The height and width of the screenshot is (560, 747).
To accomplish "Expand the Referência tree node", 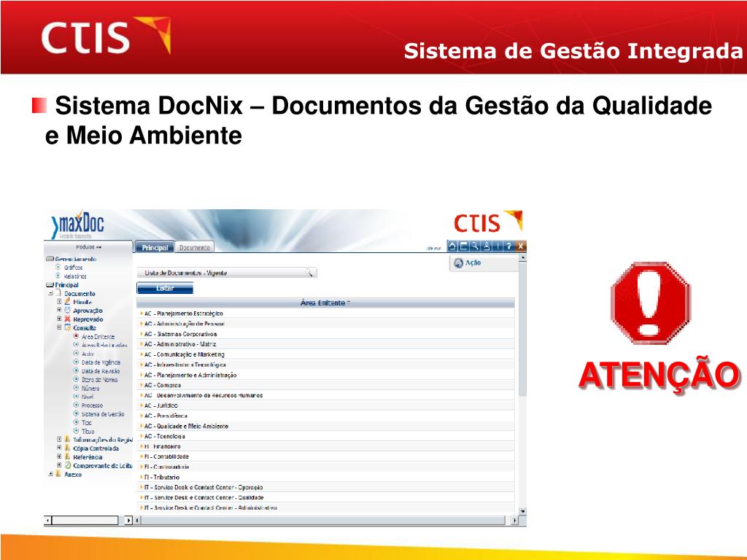I will click(59, 456).
